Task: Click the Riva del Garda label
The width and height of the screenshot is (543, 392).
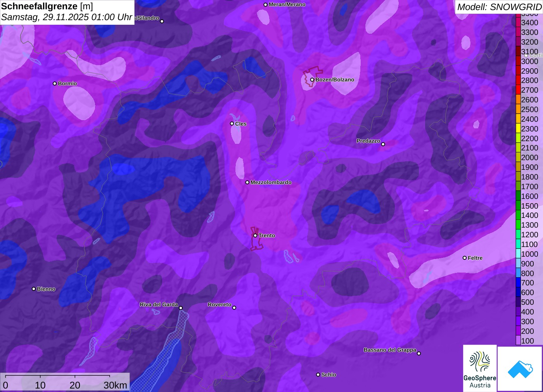Action: click(x=159, y=304)
